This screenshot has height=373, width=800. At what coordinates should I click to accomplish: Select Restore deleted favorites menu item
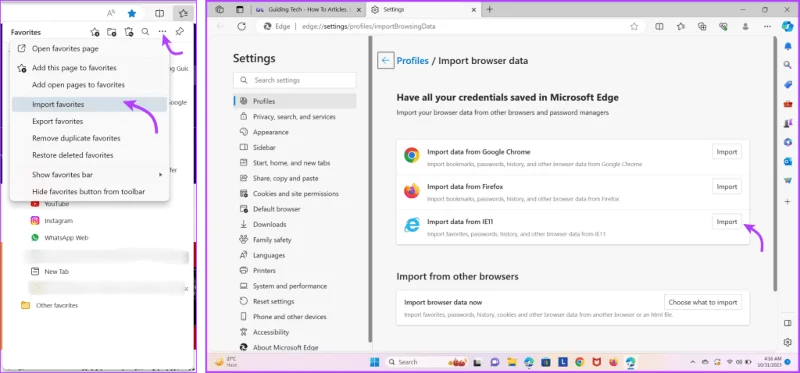(90, 155)
